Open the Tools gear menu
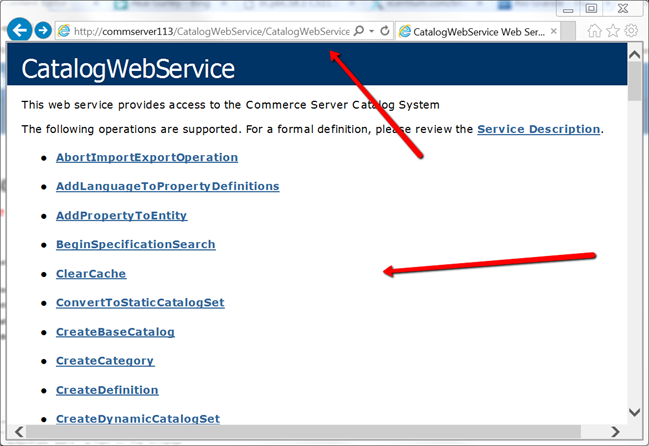Viewport: 649px width, 446px height. (631, 31)
